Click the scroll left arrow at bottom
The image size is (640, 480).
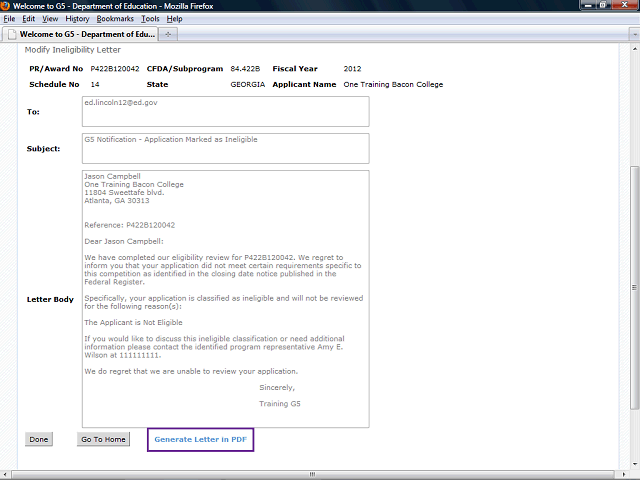[5, 474]
